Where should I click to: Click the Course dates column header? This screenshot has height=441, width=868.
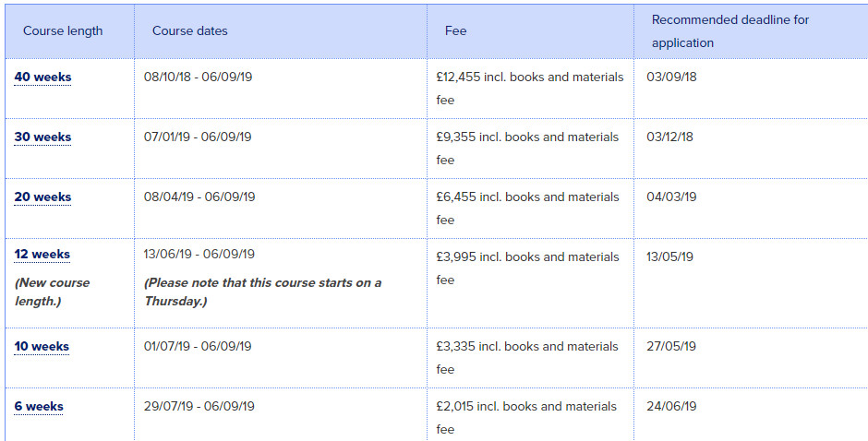pos(190,31)
